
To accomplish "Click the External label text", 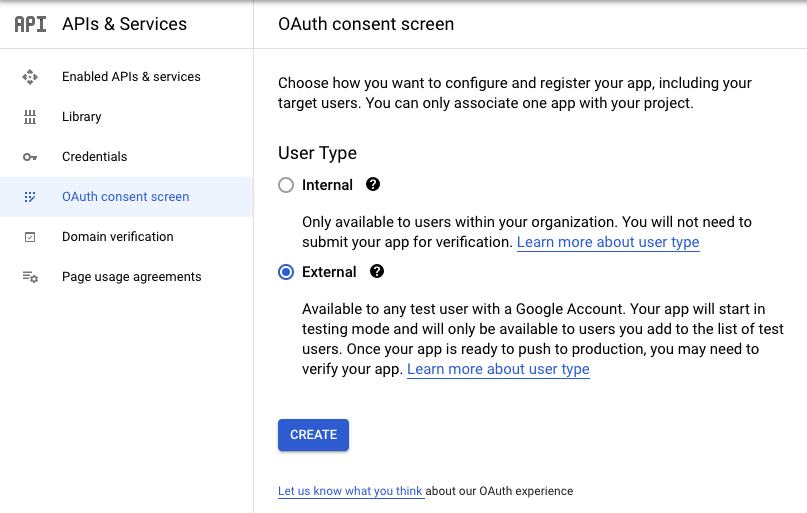I will coord(329,272).
